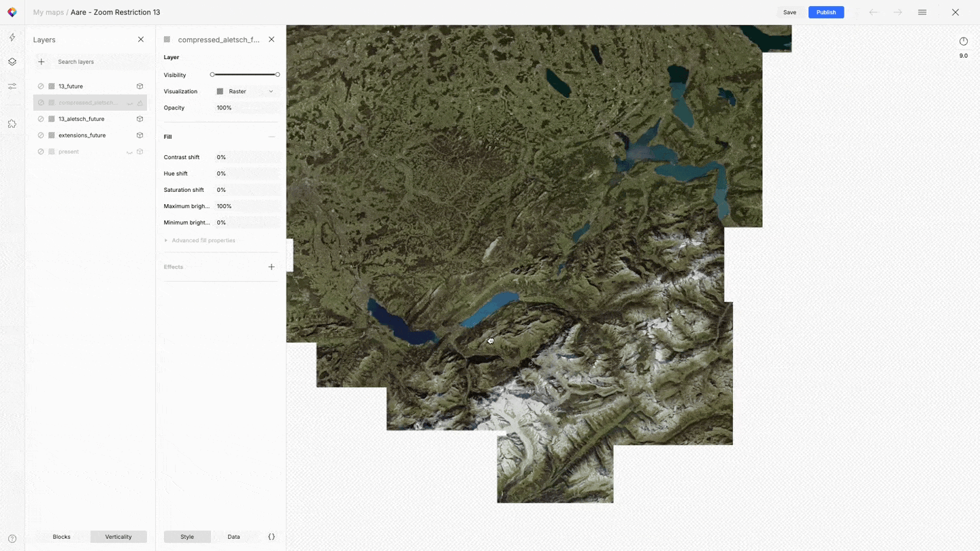Toggle visibility of 13_aletsch_future layer

coord(41,119)
